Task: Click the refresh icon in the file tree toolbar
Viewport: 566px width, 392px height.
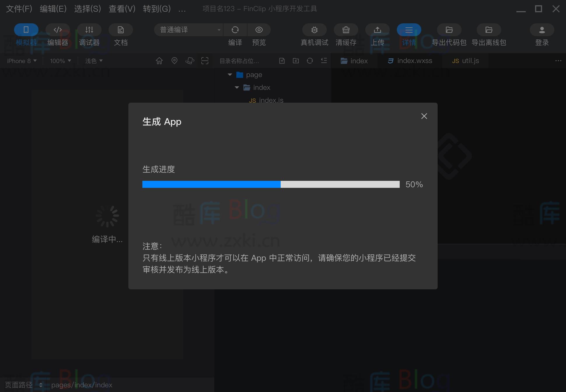Action: click(x=310, y=61)
